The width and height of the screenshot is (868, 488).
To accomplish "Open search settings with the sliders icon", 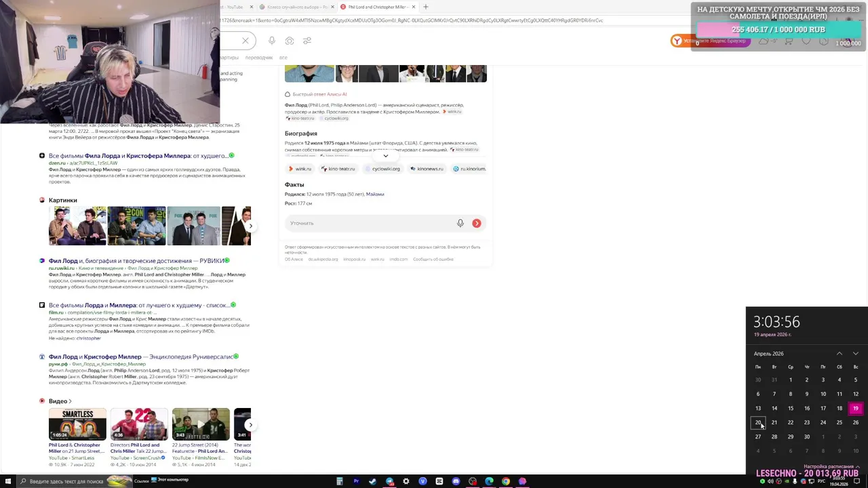I will pyautogui.click(x=307, y=41).
